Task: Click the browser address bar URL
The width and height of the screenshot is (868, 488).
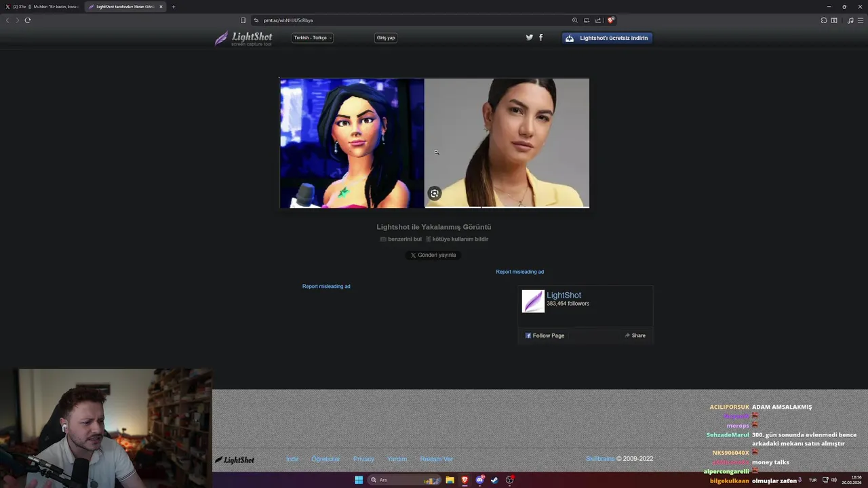Action: tap(288, 20)
